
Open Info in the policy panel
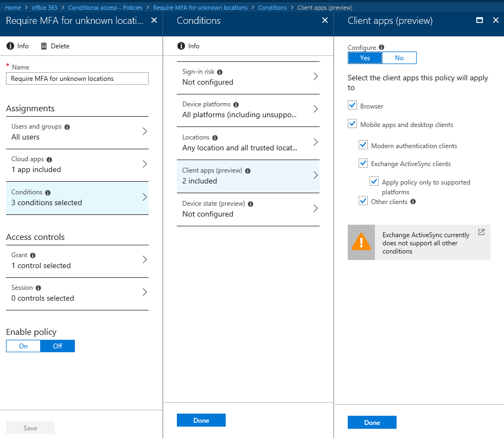(x=17, y=46)
